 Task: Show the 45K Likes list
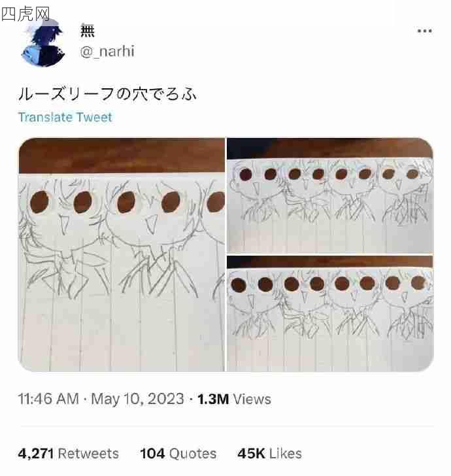269,453
